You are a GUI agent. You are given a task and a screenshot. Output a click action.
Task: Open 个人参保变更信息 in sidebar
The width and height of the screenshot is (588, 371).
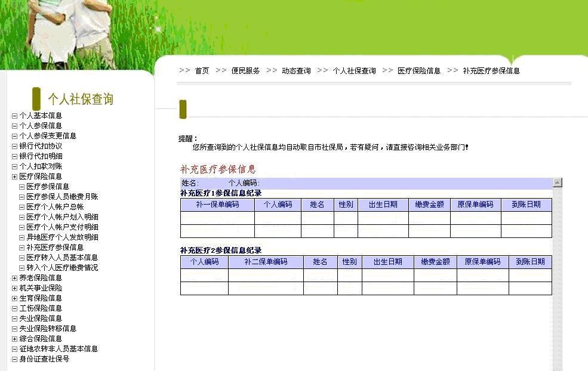pos(48,136)
